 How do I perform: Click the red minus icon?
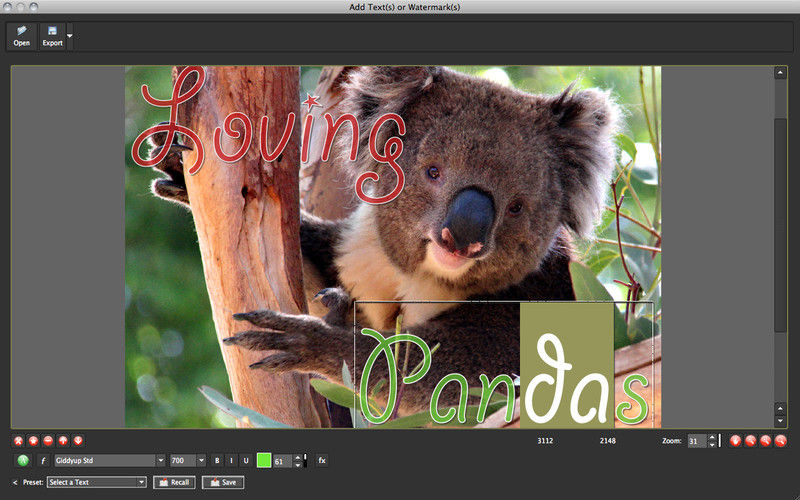pos(48,441)
